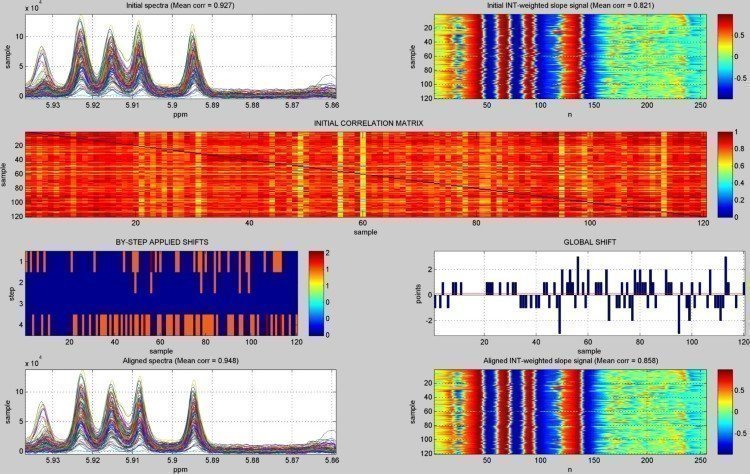Click the colorbar next to the correlation matrix
Screen dimensions: 750x474
click(724, 174)
